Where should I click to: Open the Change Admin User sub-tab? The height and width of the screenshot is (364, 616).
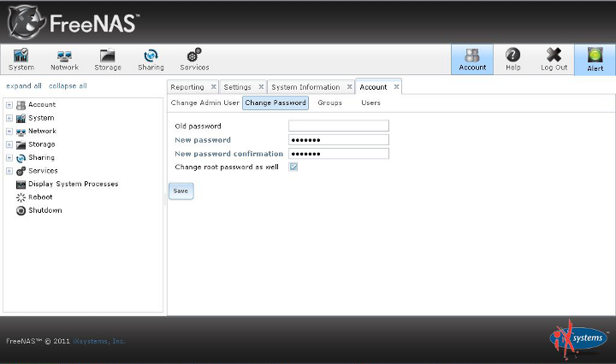click(204, 103)
